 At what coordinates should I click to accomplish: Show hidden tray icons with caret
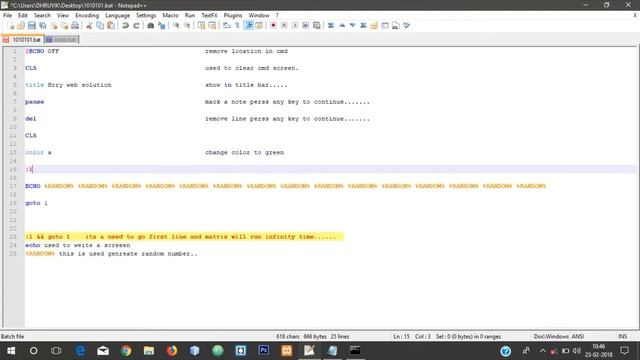click(542, 351)
